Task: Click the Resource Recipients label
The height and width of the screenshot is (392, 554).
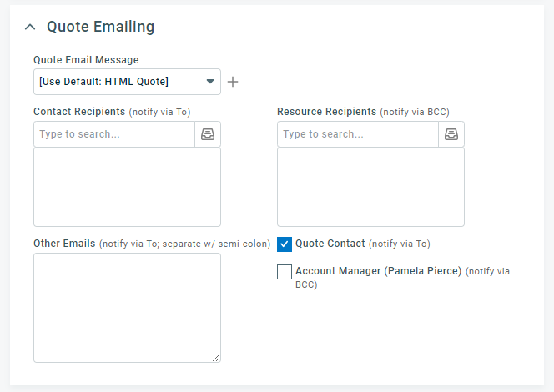Action: pyautogui.click(x=326, y=112)
